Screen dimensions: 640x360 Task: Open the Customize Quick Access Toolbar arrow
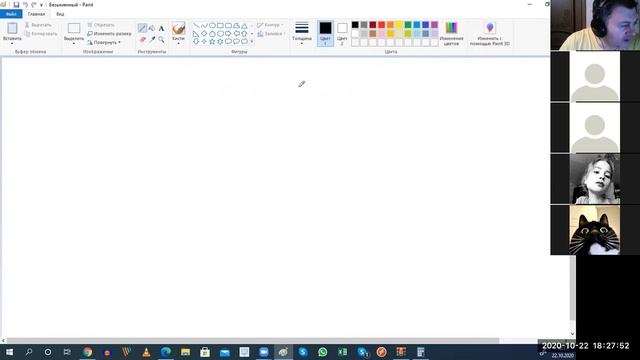tap(41, 5)
